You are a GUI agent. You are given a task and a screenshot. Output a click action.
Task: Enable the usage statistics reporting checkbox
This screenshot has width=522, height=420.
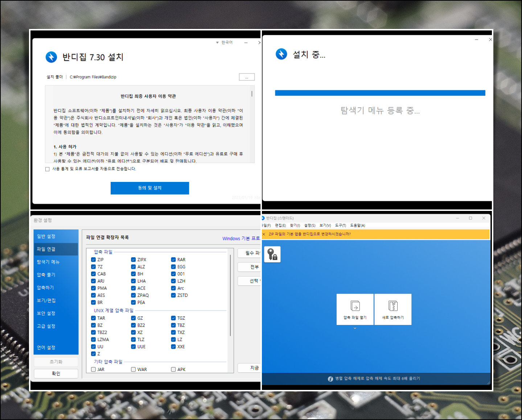coord(48,169)
